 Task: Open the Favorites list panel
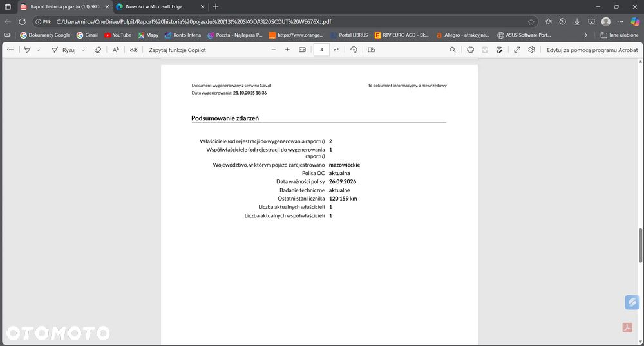pyautogui.click(x=548, y=22)
